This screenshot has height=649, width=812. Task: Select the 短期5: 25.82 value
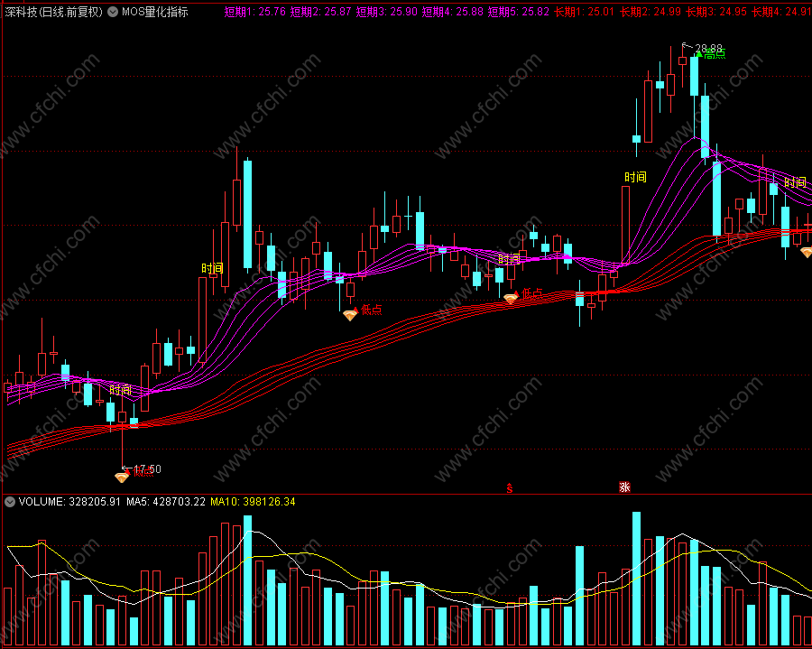click(519, 12)
